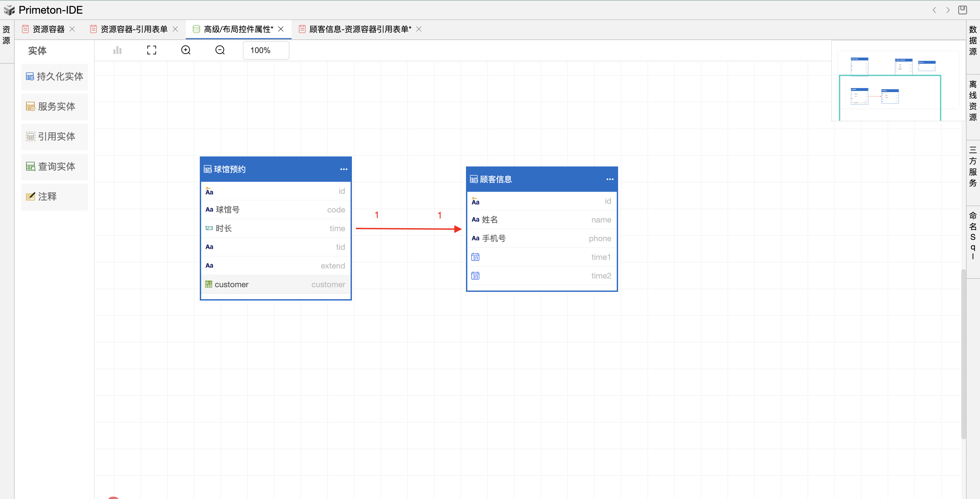Viewport: 980px width, 499px height.
Task: Switch to 顾客信息-资源容器引用表单 tab
Action: click(360, 29)
